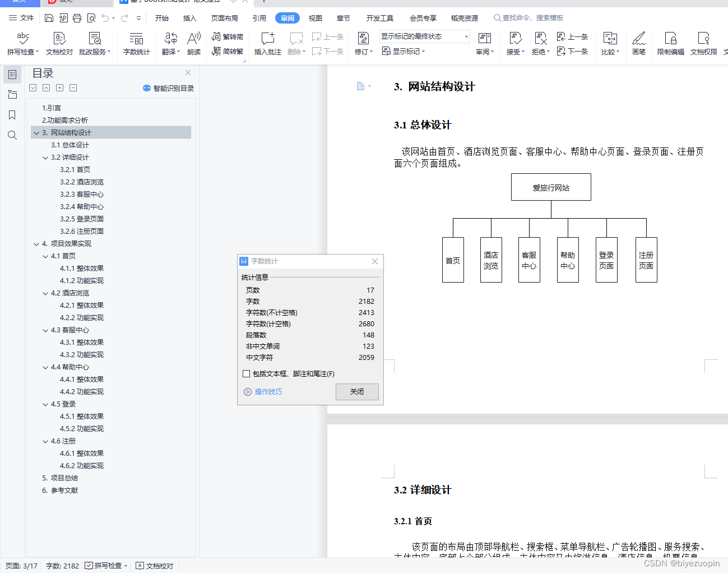Switch to the 开始 ribbon tab
Screen dimensions: 728x573
[162, 18]
